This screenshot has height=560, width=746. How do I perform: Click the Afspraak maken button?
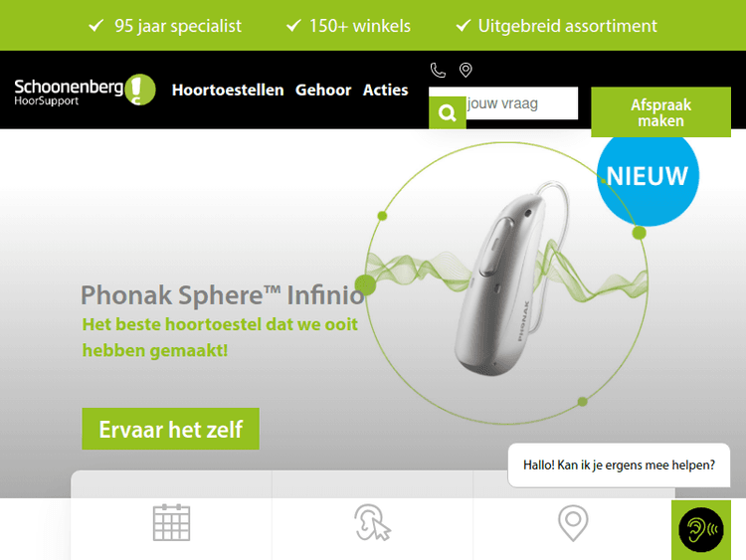[660, 112]
